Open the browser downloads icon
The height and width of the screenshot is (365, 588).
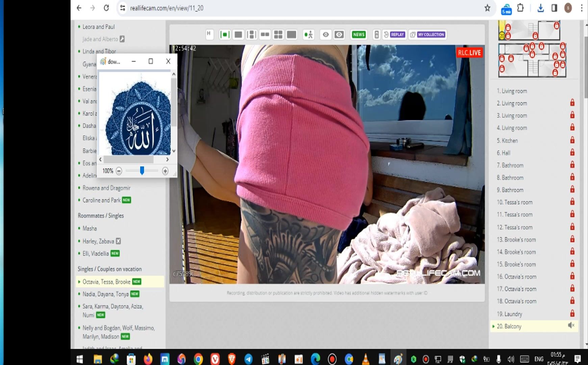pos(540,8)
